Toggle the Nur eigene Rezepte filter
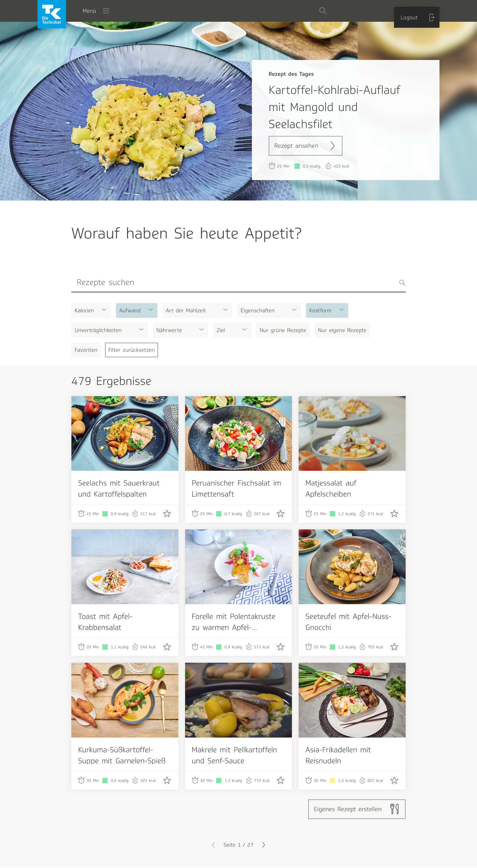The image size is (477, 868). tap(342, 330)
